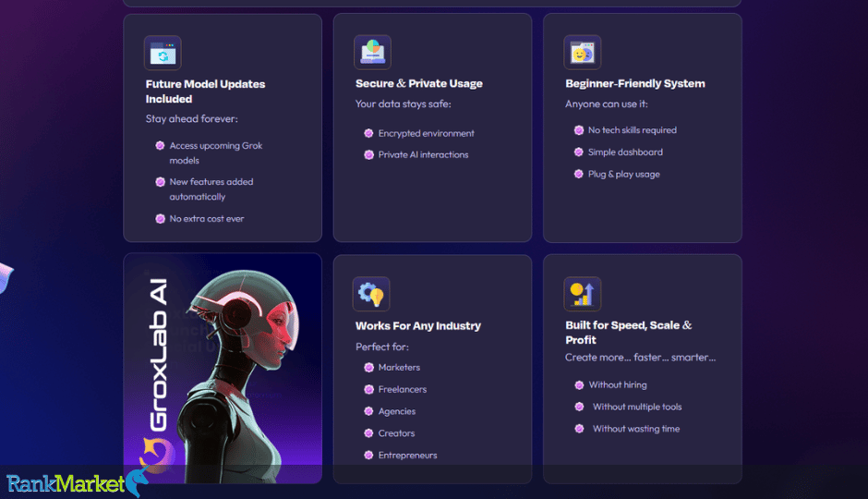
Task: Click bullet icon beside Simple dashboard
Action: coord(578,152)
